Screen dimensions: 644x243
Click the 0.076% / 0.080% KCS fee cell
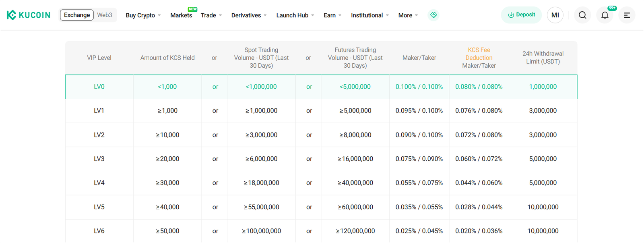479,110
